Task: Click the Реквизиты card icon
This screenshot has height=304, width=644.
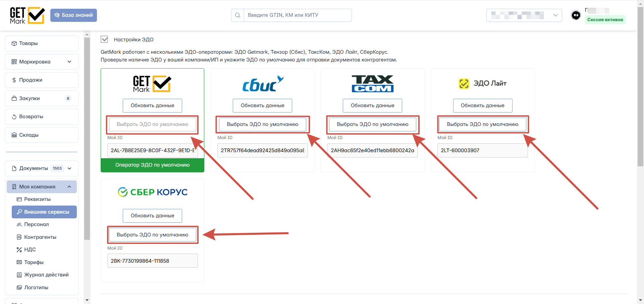Action: tap(19, 199)
